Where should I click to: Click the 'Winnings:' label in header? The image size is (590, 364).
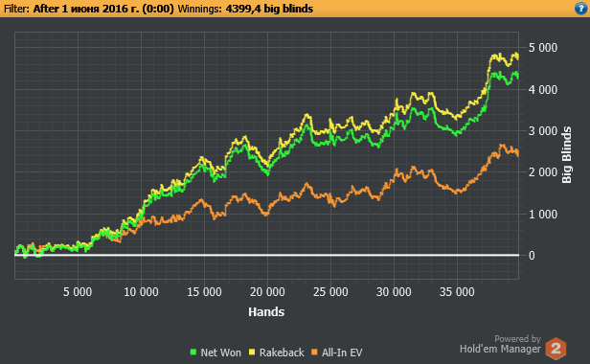tap(200, 9)
